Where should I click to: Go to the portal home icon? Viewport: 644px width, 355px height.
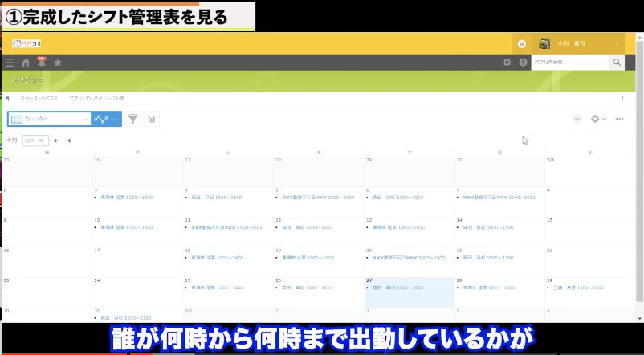(x=26, y=63)
